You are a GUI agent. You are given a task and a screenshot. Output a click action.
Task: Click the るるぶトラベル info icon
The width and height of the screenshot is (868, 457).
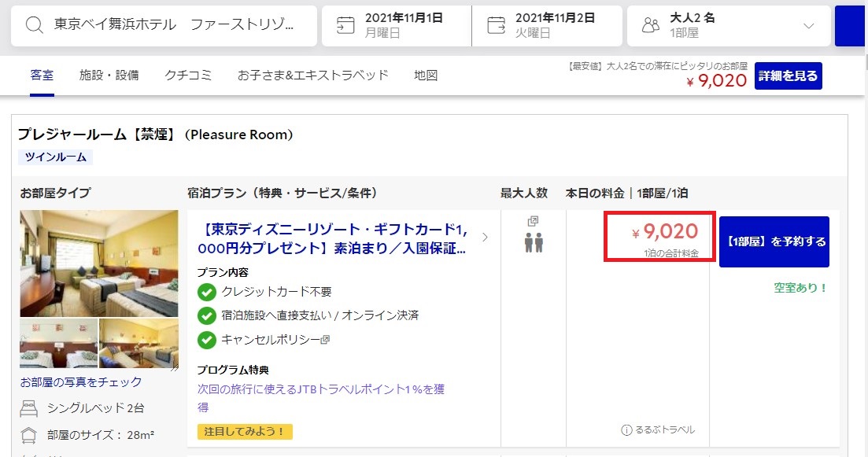(x=626, y=430)
